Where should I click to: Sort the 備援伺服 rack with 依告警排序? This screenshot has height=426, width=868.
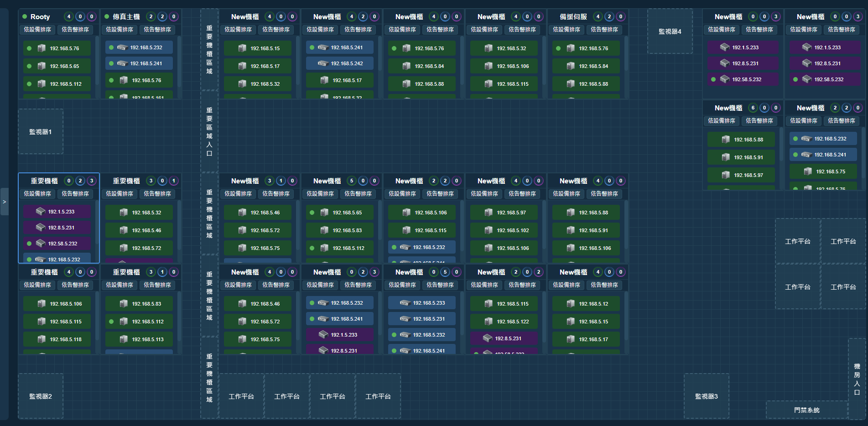604,30
